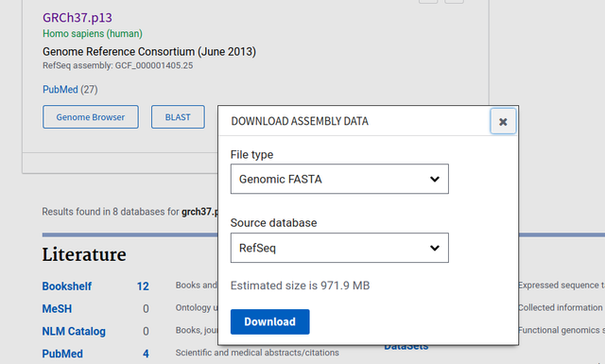Open the GRCh37.p13 assembly link
This screenshot has width=605, height=364.
tap(78, 18)
